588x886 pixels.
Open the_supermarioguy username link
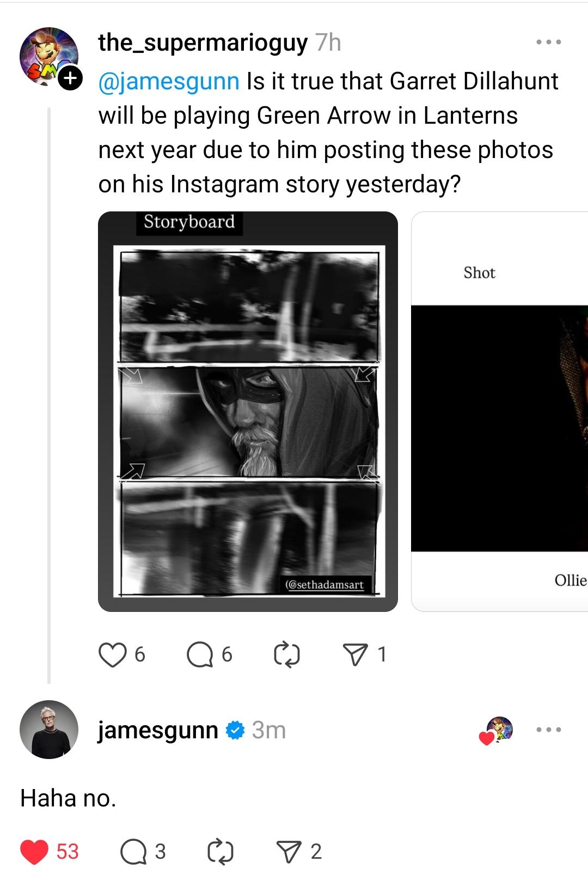coord(203,42)
